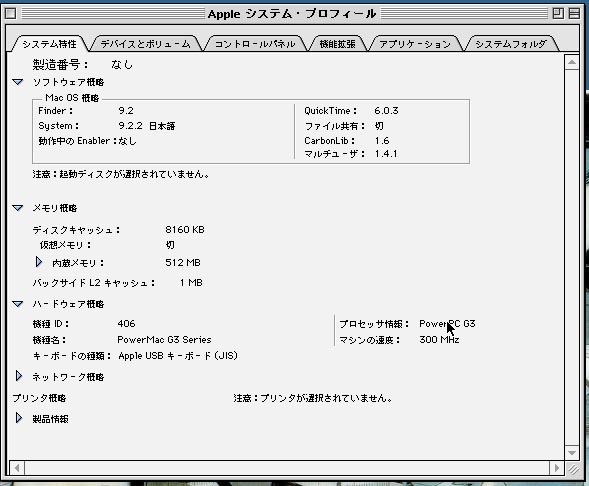The height and width of the screenshot is (486, 589).
Task: Click the note about printer not selected
Action: click(x=313, y=398)
